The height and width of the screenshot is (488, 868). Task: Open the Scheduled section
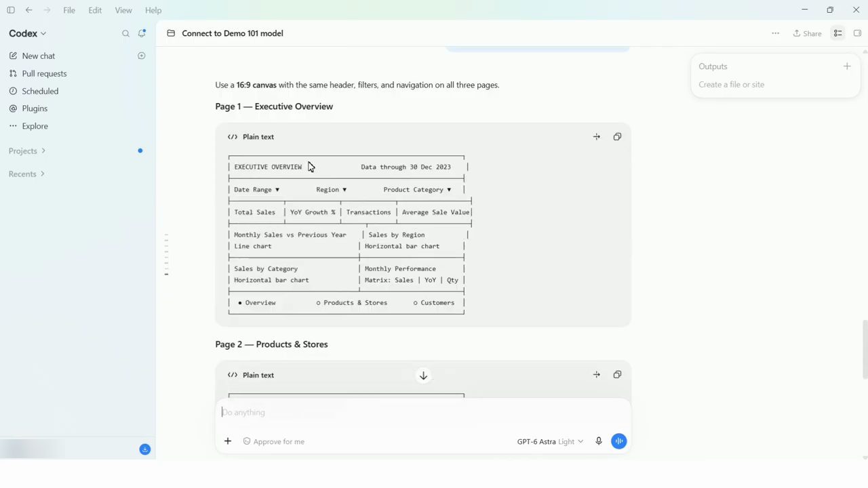point(40,91)
